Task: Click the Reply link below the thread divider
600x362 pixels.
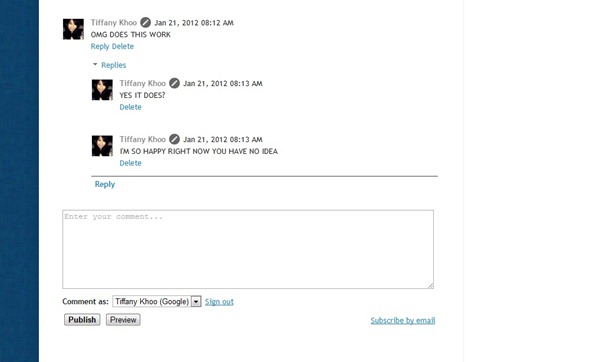Action: tap(105, 184)
